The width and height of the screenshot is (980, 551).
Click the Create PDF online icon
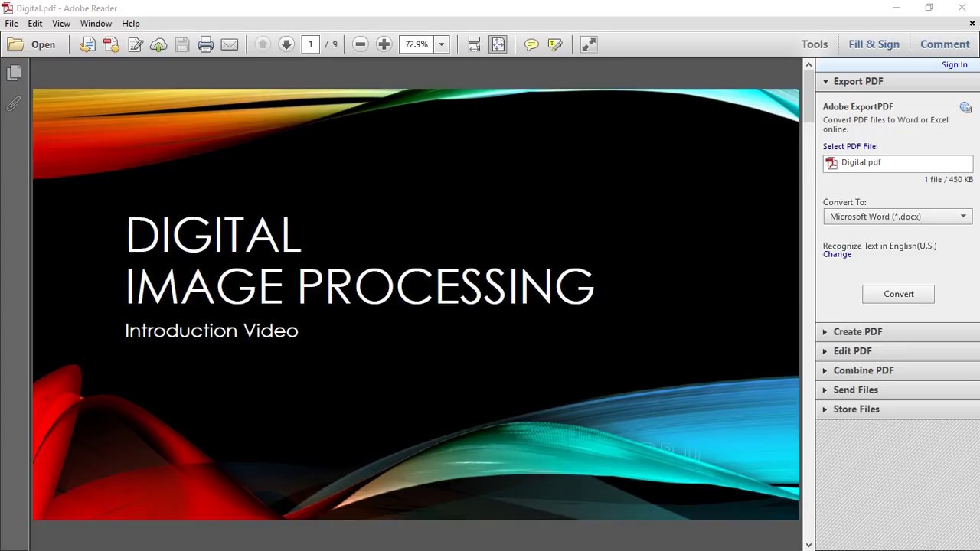pos(111,44)
